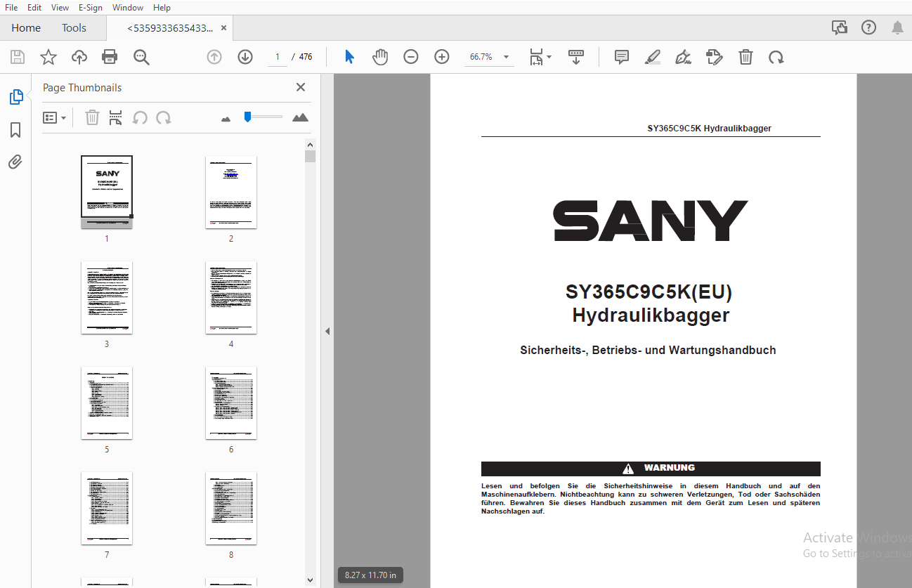Open the Window menu
The width and height of the screenshot is (912, 588).
point(128,7)
